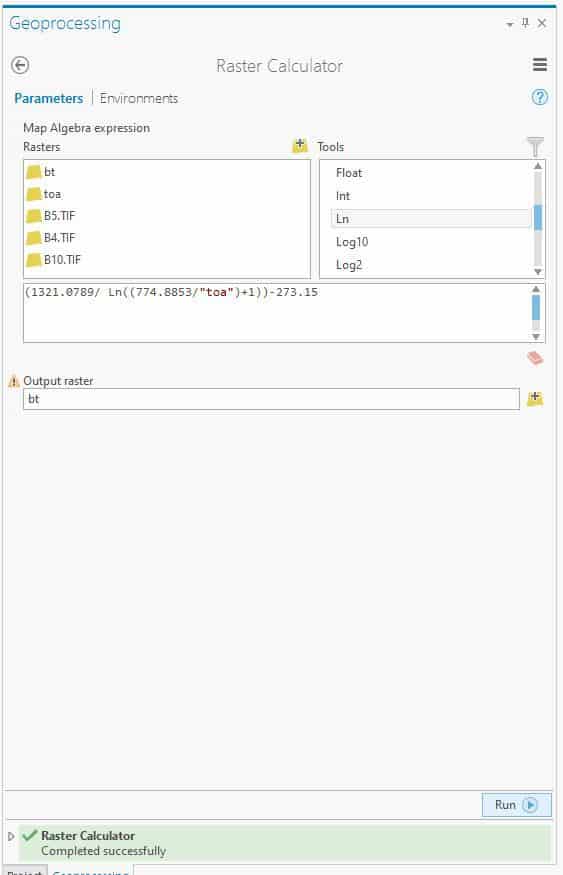563x875 pixels.
Task: Clear expression with the eraser icon
Action: (535, 358)
